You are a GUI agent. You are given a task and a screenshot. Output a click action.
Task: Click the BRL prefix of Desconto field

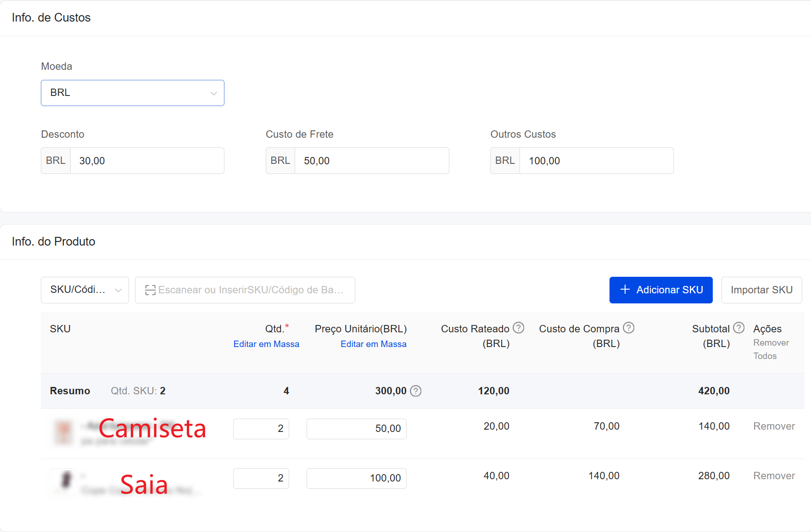click(x=56, y=161)
